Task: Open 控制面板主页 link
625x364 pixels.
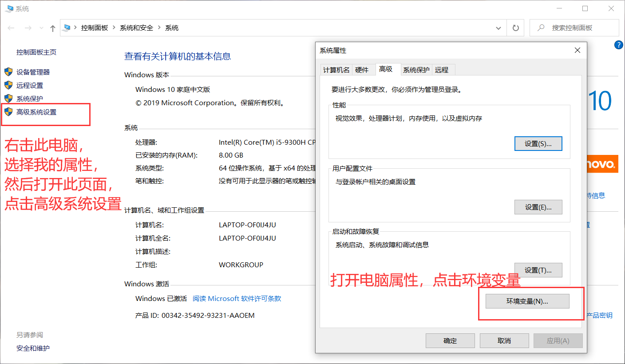Action: tap(36, 52)
